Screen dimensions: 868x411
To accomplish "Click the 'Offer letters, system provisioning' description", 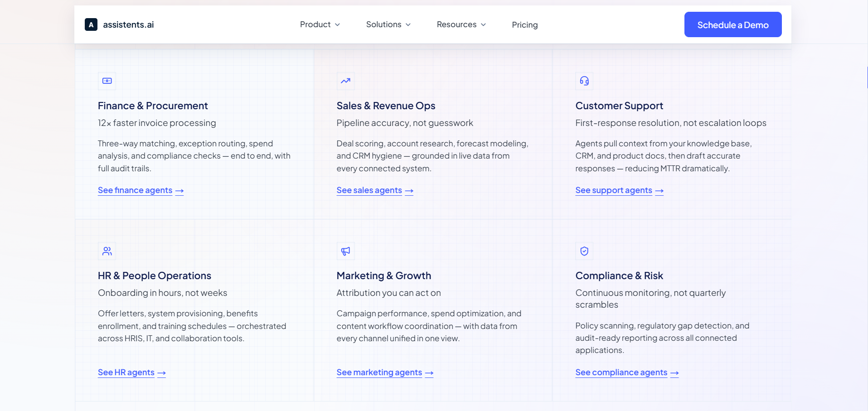I will (192, 326).
